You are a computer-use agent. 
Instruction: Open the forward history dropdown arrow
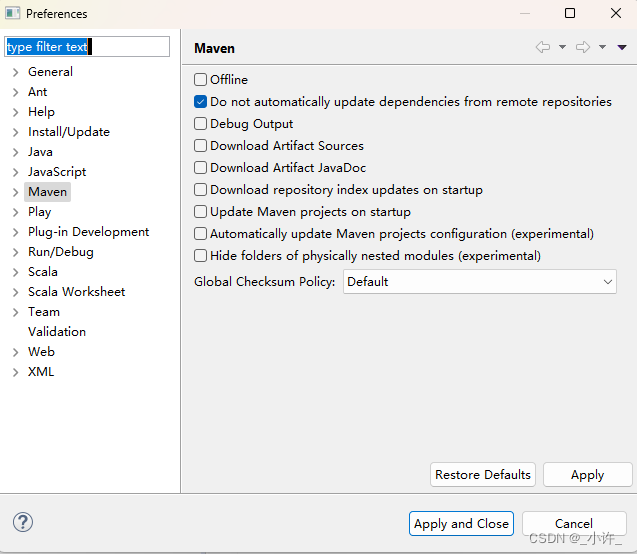click(x=602, y=47)
